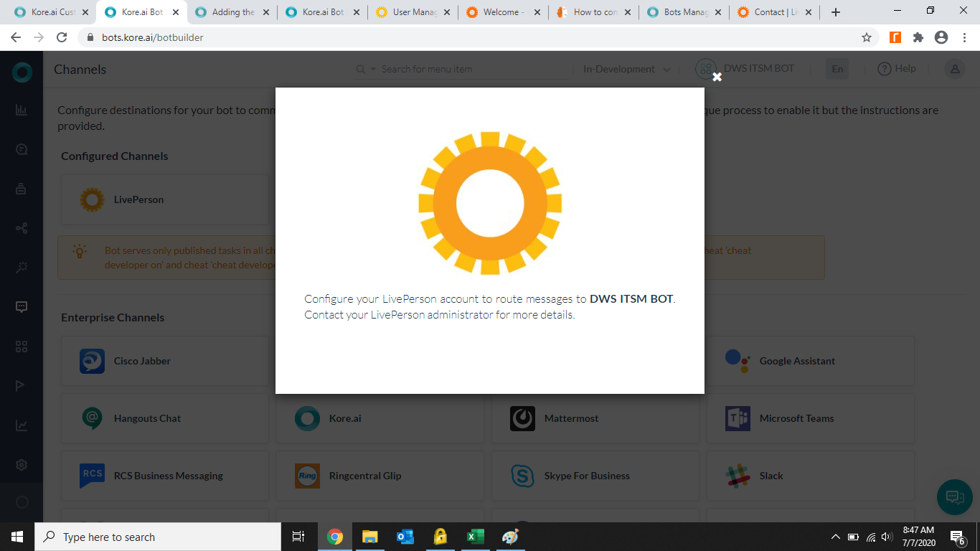Open the magic wand icon in sidebar
Screen dimensions: 980x551
pyautogui.click(x=22, y=267)
